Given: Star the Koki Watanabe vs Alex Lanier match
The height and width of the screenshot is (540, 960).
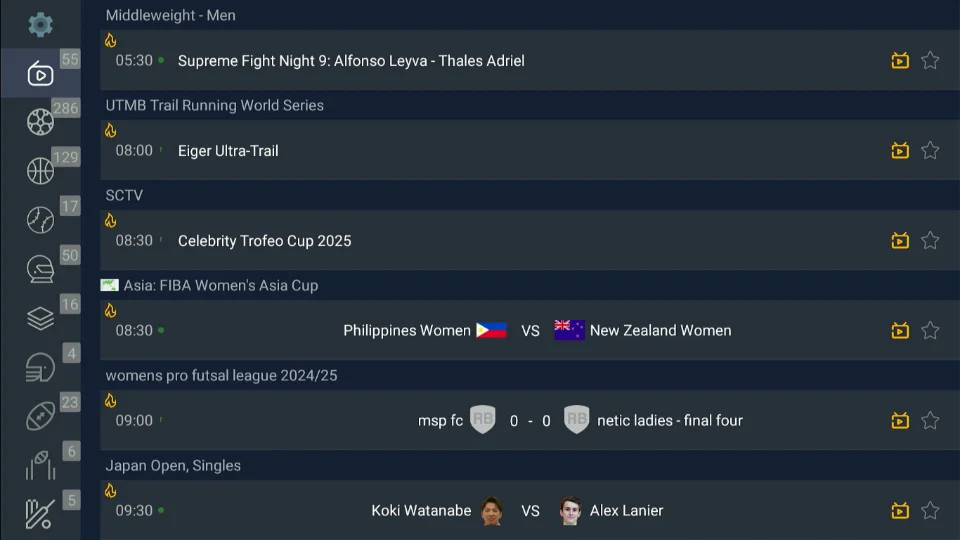Looking at the screenshot, I should (930, 511).
